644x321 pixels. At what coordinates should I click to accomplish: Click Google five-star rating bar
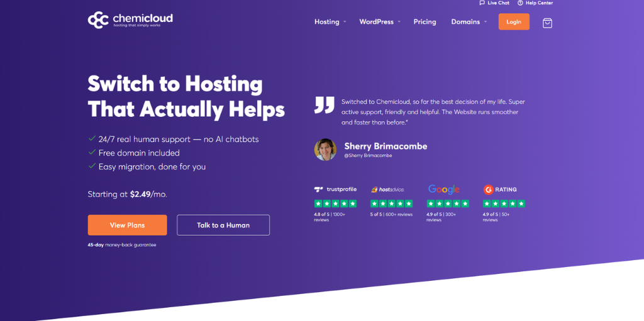click(448, 204)
